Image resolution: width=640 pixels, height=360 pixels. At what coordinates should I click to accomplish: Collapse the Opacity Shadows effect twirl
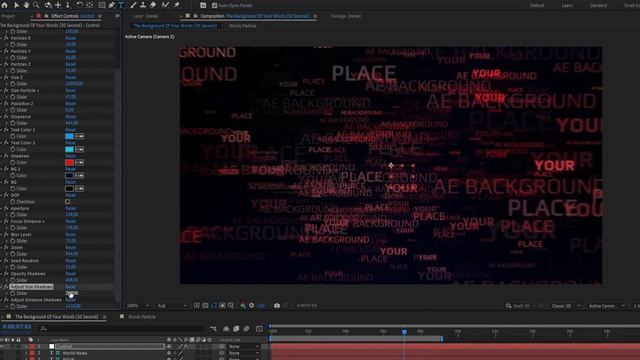click(x=2, y=273)
